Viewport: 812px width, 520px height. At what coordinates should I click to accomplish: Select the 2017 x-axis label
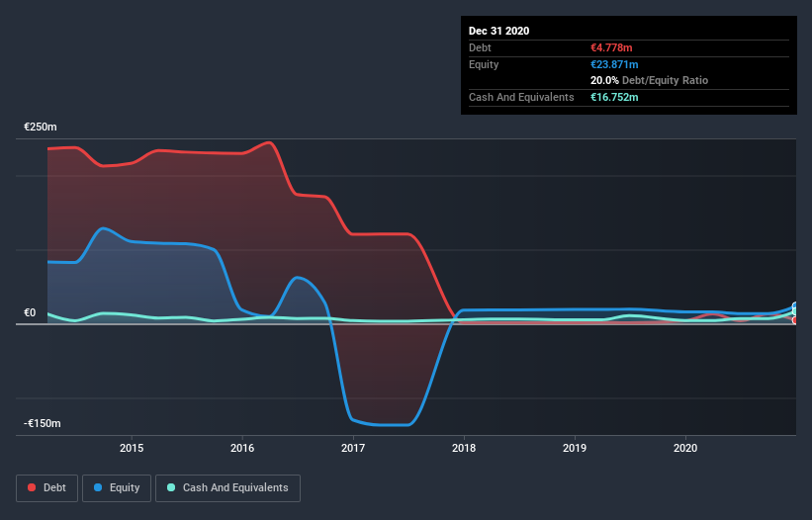click(x=353, y=448)
